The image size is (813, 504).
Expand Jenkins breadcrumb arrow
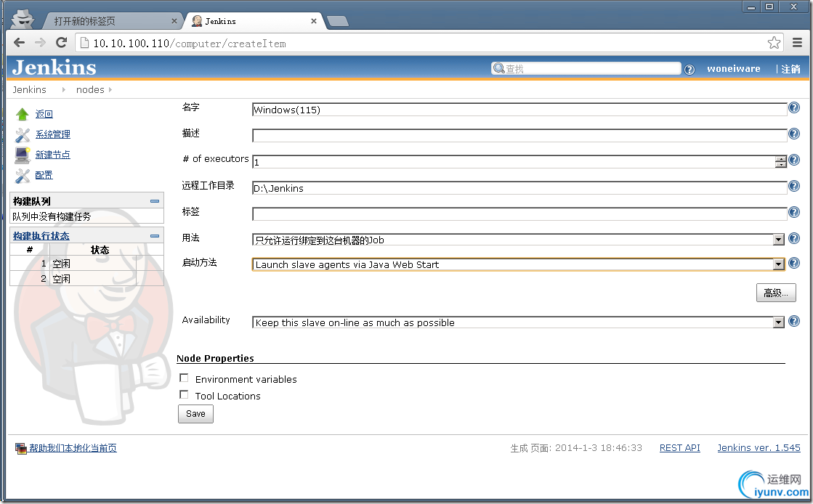pyautogui.click(x=64, y=90)
